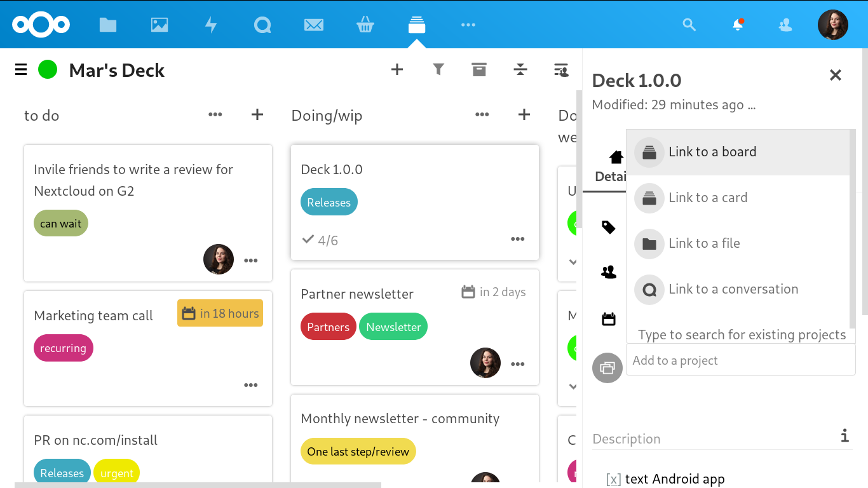
Task: Close the Deck 1.0.0 sidebar
Action: tap(836, 75)
